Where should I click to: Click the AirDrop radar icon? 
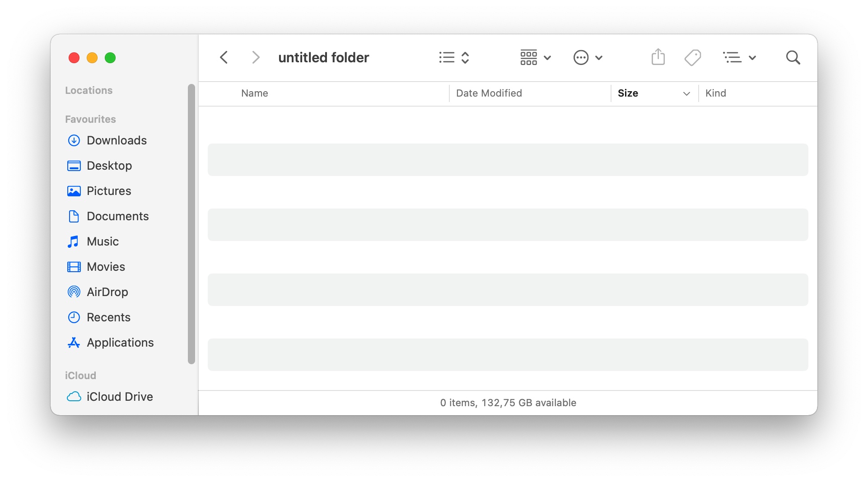pos(74,292)
